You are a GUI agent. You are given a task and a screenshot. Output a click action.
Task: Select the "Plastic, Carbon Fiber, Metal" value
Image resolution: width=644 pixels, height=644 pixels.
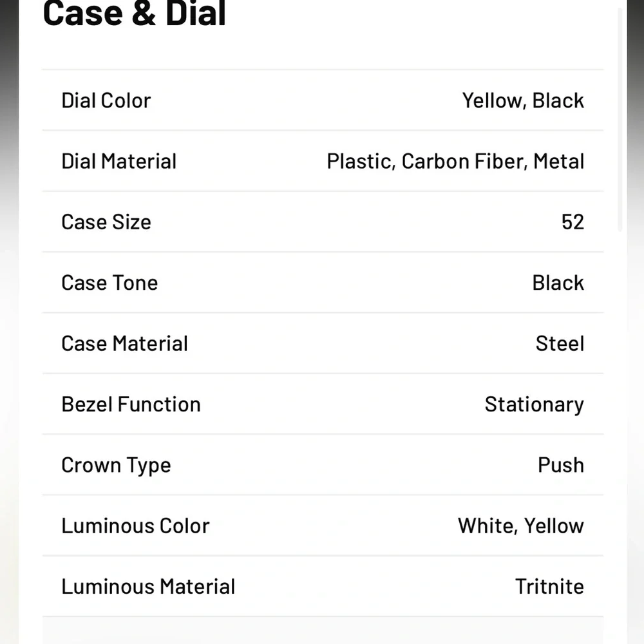point(455,161)
